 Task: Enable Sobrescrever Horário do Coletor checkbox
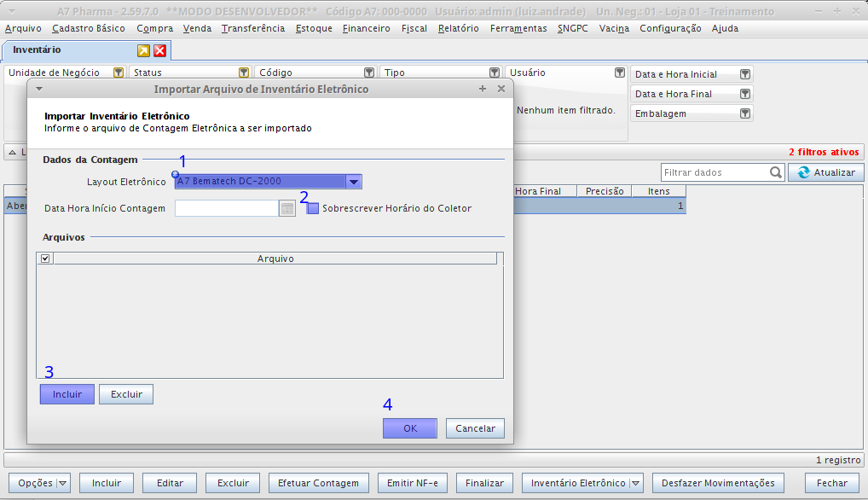click(x=313, y=208)
